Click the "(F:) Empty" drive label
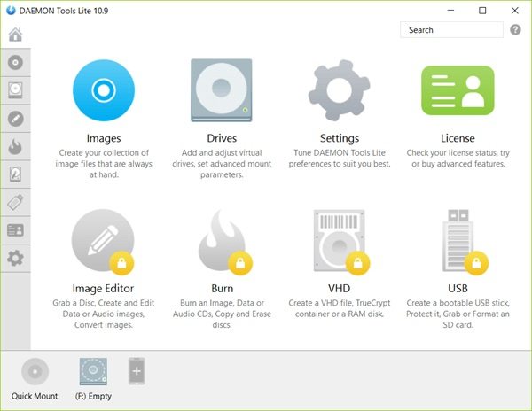The image size is (532, 411). [93, 396]
